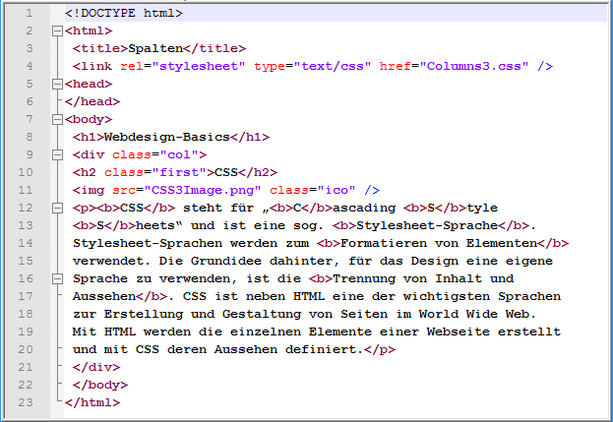This screenshot has height=422, width=613.
Task: Click the "CSS3Image.png" src value
Action: tap(203, 190)
